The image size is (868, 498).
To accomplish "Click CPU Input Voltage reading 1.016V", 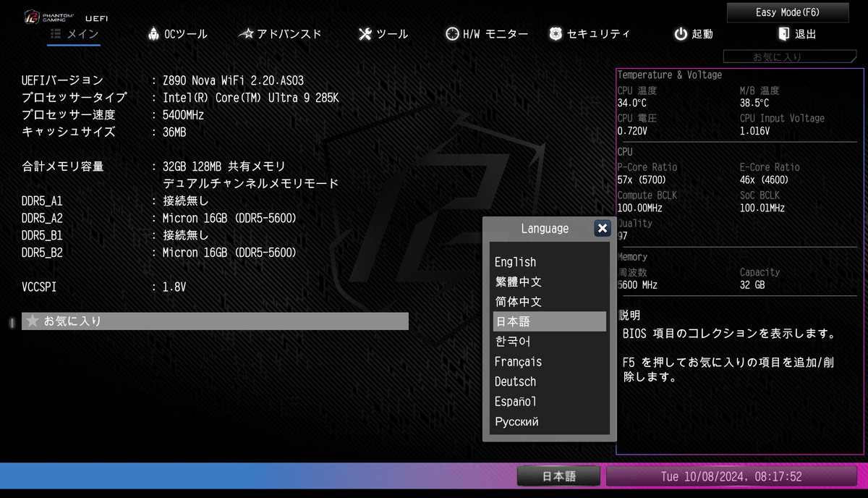I will coord(754,132).
